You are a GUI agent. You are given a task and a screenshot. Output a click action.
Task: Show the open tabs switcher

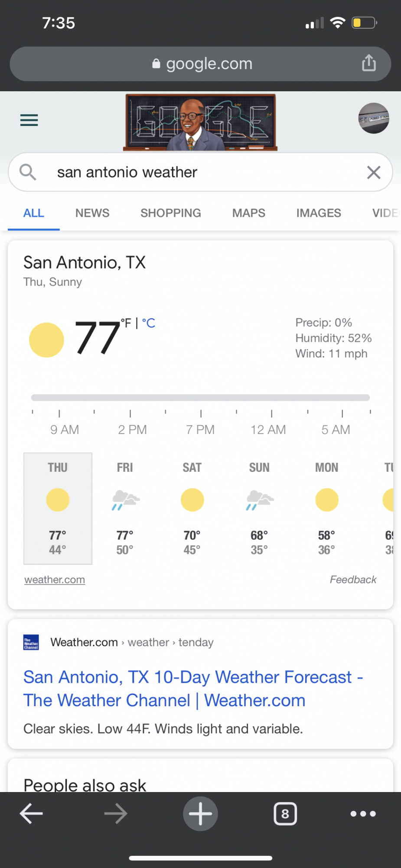pyautogui.click(x=285, y=813)
